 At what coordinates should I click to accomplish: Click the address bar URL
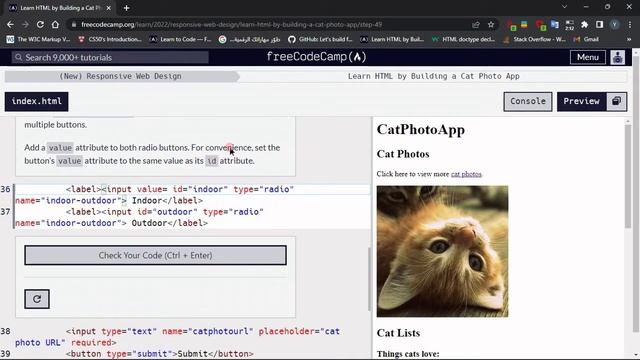point(231,24)
